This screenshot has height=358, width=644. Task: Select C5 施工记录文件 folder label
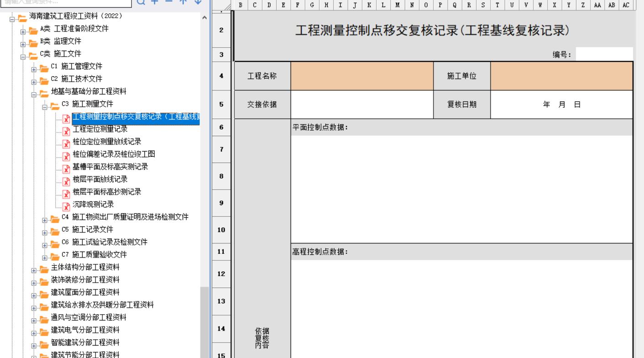click(x=87, y=229)
